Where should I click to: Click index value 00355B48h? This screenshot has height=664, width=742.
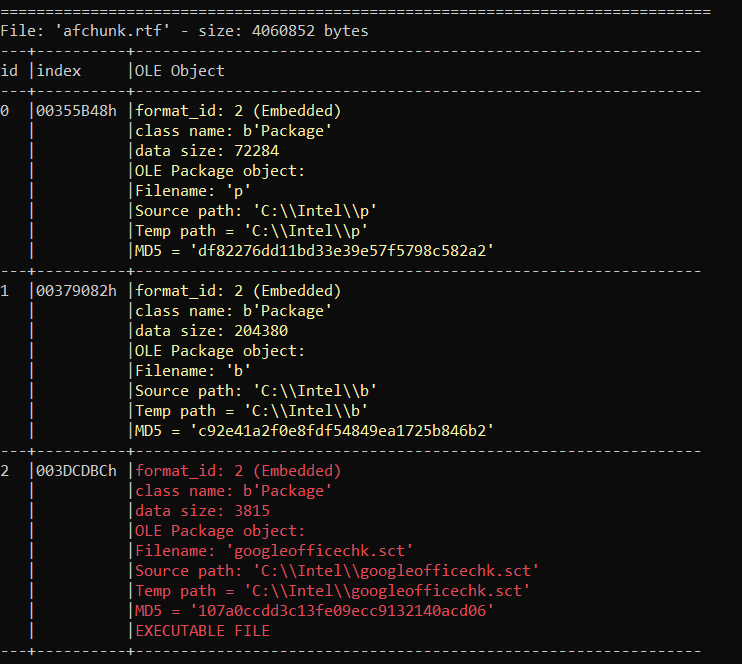pos(77,111)
